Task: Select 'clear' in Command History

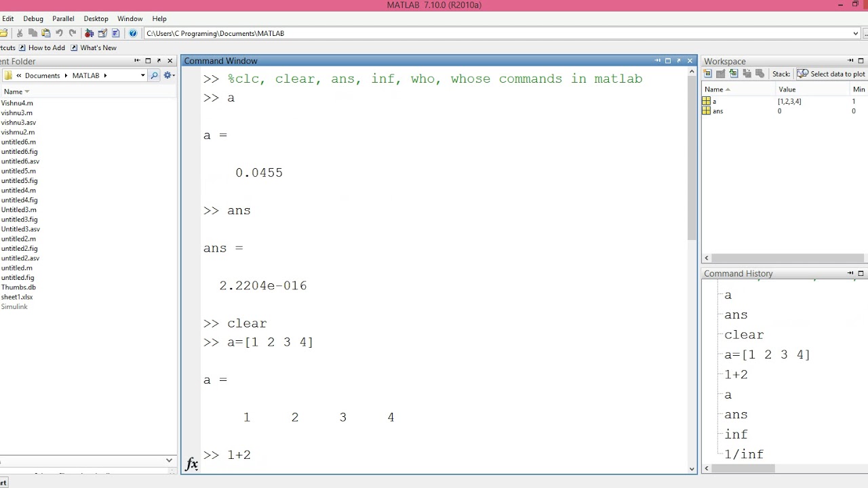Action: 744,335
